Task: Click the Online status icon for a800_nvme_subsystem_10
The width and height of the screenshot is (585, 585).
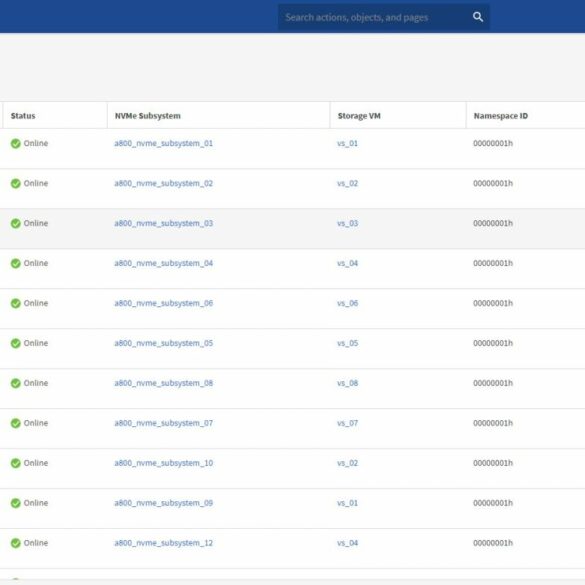Action: click(x=16, y=463)
